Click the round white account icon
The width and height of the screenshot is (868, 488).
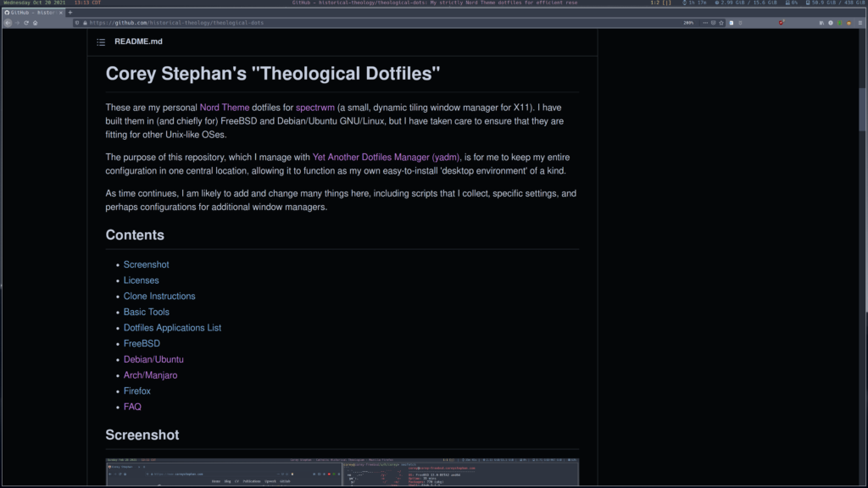pos(831,23)
